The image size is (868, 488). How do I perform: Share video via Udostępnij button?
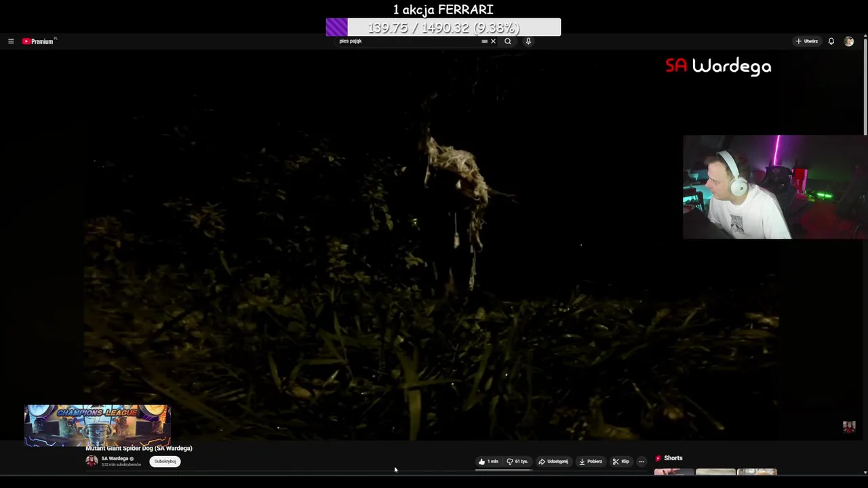click(553, 462)
